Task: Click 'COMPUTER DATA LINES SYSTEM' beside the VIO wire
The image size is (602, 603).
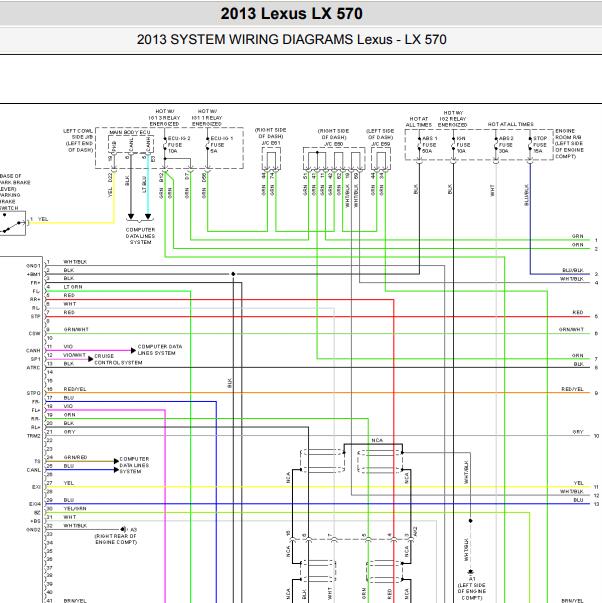Action: (160, 350)
